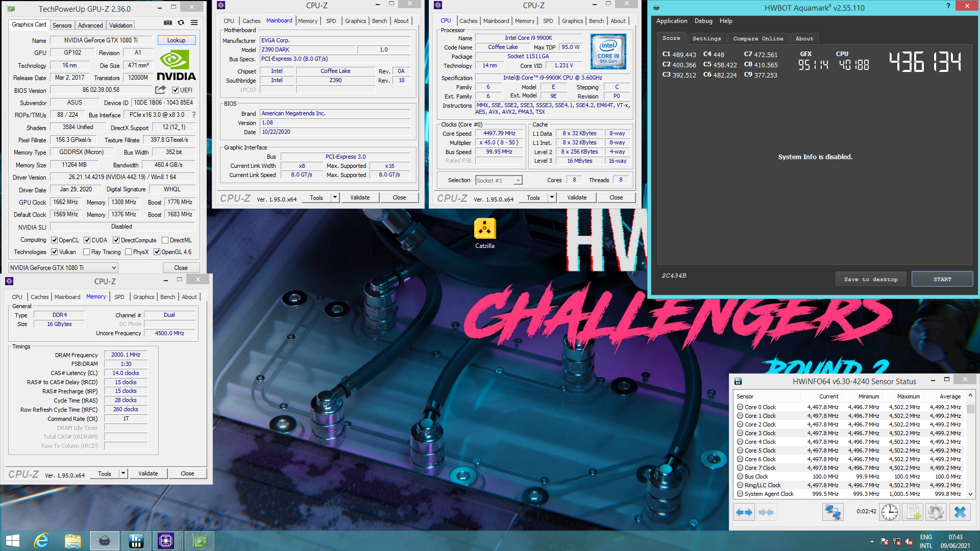Click the Bus Interface question mark in GPU-Z
980x551 pixels.
[x=194, y=115]
